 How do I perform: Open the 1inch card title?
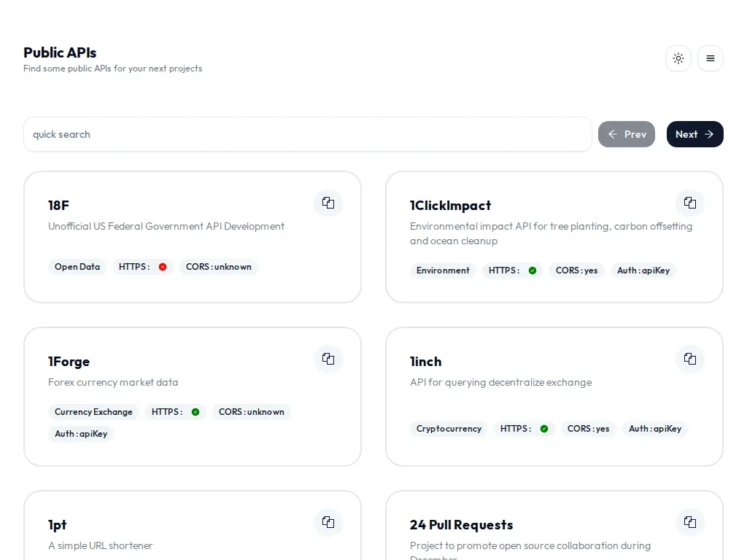pos(425,362)
